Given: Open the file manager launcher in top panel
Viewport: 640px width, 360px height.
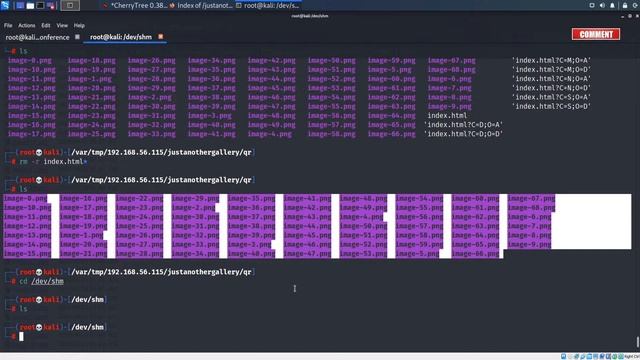Looking at the screenshot, I should click(x=30, y=6).
